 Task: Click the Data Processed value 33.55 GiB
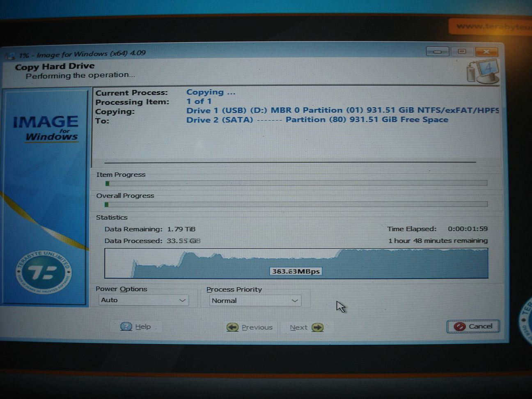click(x=183, y=241)
